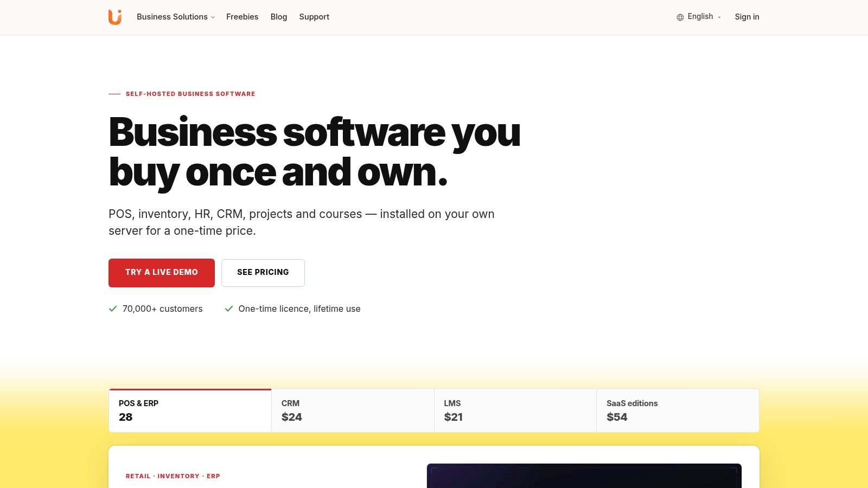Click Sign in
The image size is (868, 488).
point(747,17)
